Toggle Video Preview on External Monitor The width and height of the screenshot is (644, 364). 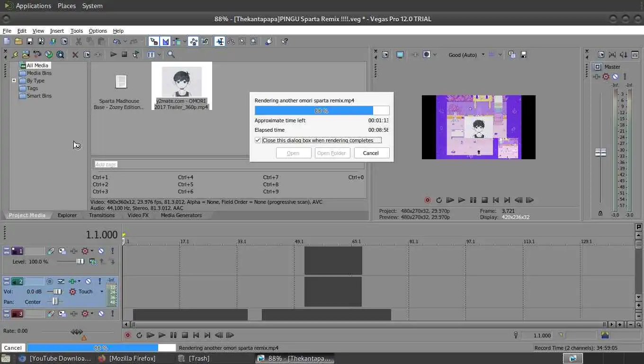click(400, 55)
